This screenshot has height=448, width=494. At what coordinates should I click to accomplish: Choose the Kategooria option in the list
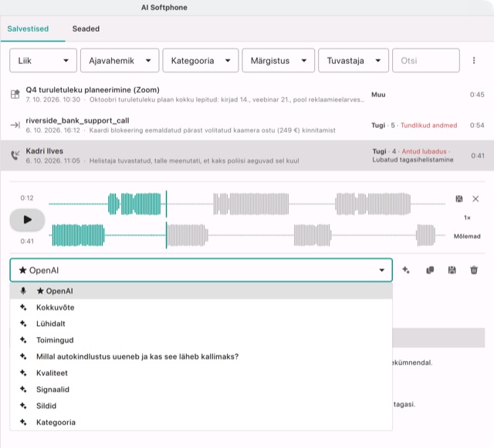tap(201, 422)
